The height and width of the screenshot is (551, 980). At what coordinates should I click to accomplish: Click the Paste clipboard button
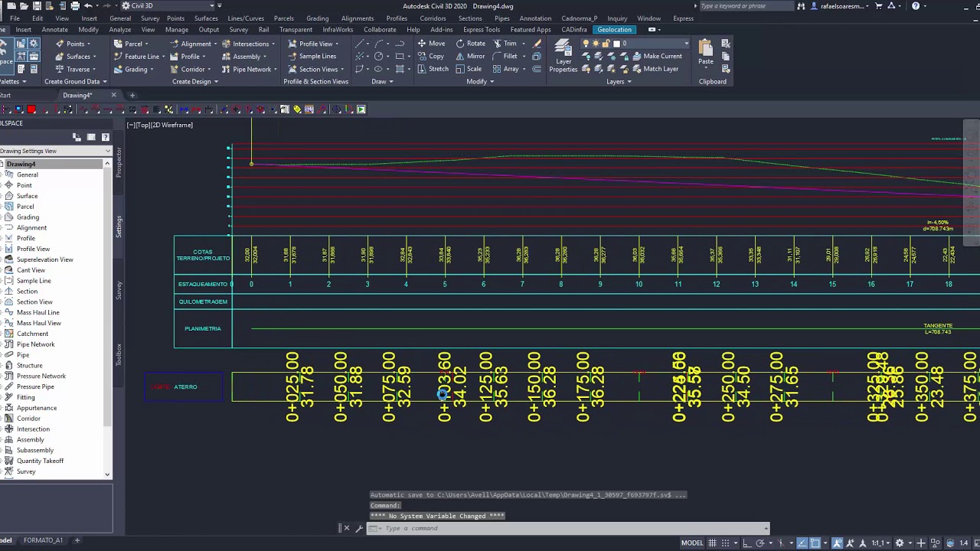(705, 53)
